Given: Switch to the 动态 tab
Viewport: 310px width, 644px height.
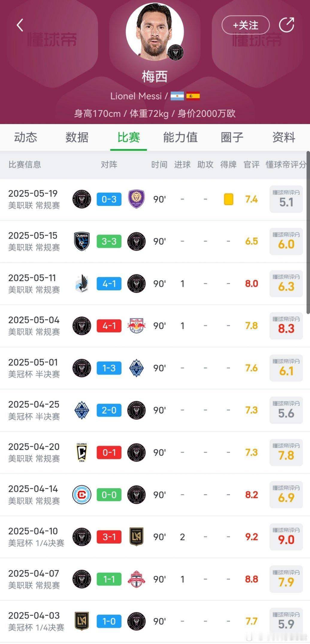Looking at the screenshot, I should coord(26,137).
